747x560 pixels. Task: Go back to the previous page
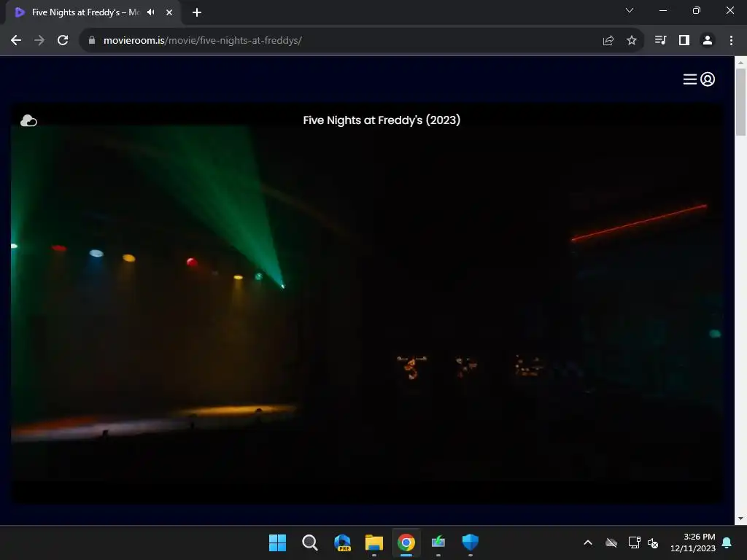16,41
